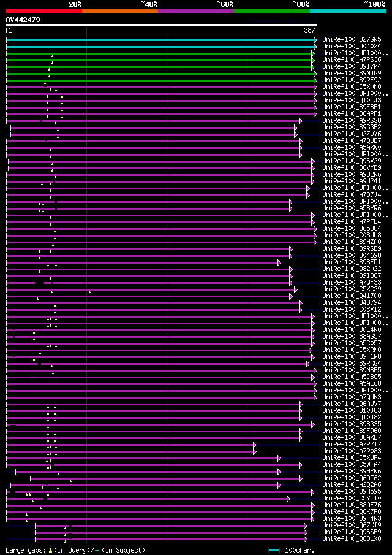This screenshot has height=555, width=392.
Task: Select hit label UniRef100_Q6DT62
Action: (352, 479)
